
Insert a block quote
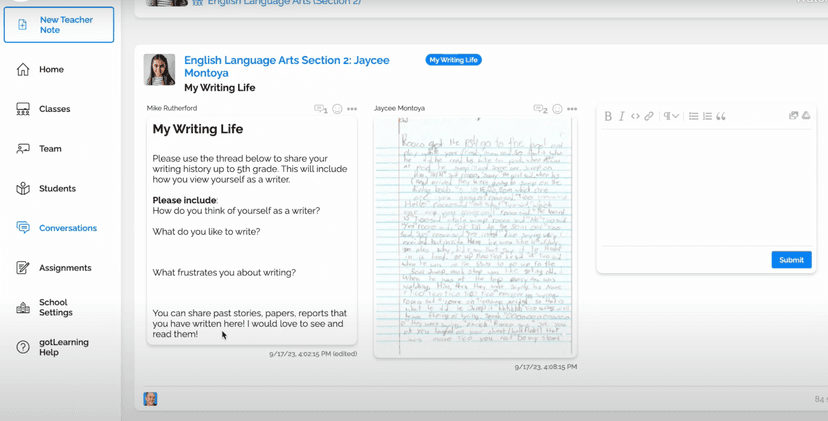(x=721, y=116)
